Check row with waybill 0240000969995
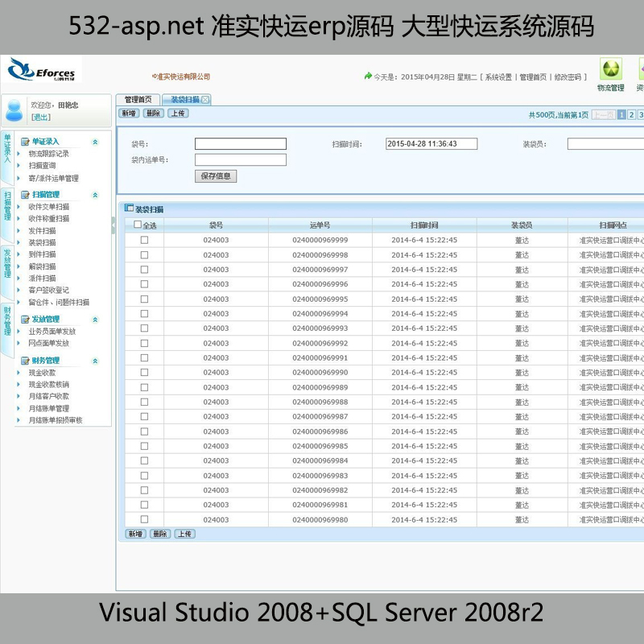The image size is (644, 644). 144,299
